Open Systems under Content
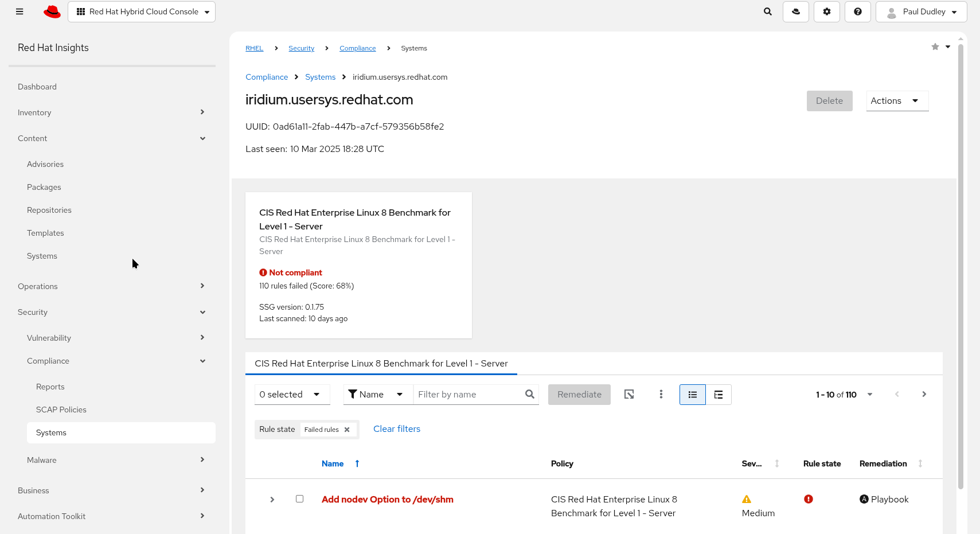Screen dimensions: 980x534 [42, 256]
